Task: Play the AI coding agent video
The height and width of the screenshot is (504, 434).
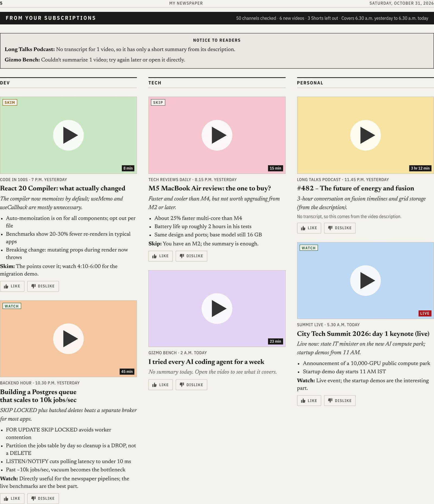Action: tap(217, 308)
